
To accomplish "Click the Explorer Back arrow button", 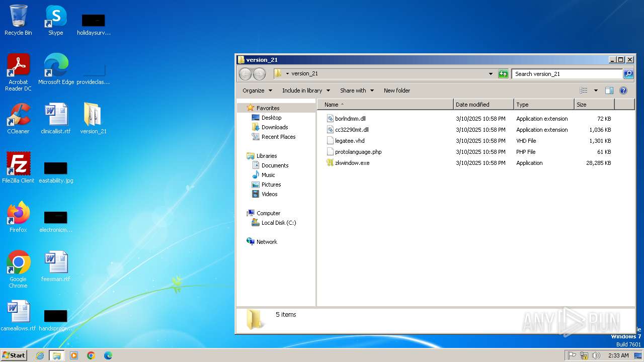I will pyautogui.click(x=245, y=74).
